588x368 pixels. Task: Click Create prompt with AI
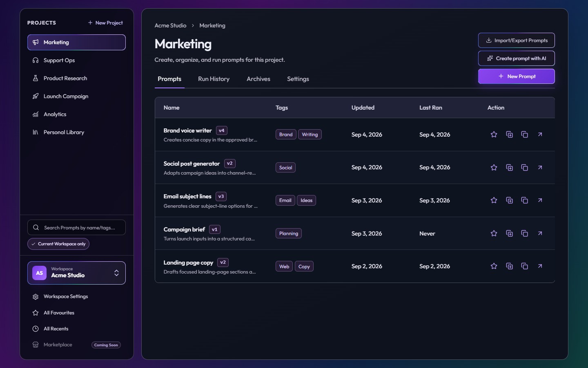pyautogui.click(x=517, y=58)
